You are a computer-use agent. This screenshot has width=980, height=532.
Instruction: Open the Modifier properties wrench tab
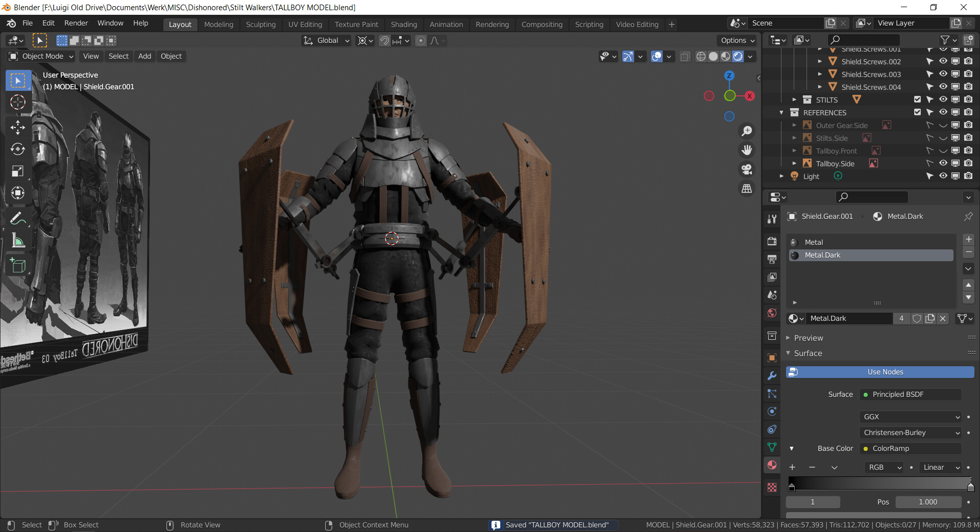772,376
